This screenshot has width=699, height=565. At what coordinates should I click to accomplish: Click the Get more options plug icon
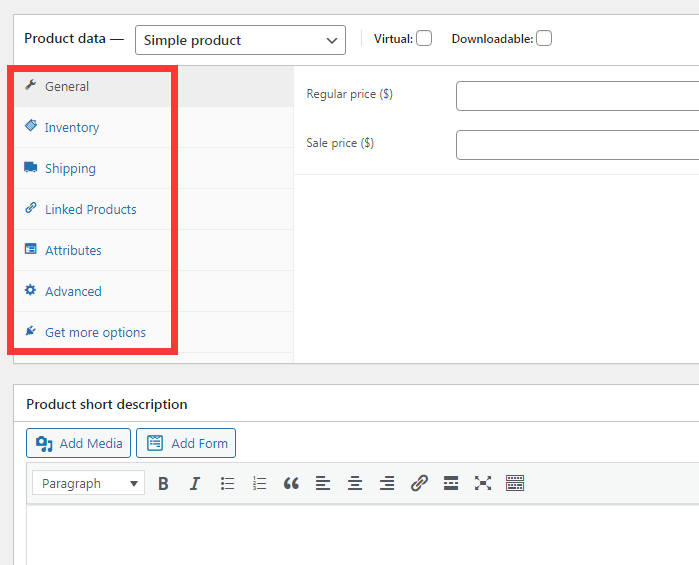point(30,331)
